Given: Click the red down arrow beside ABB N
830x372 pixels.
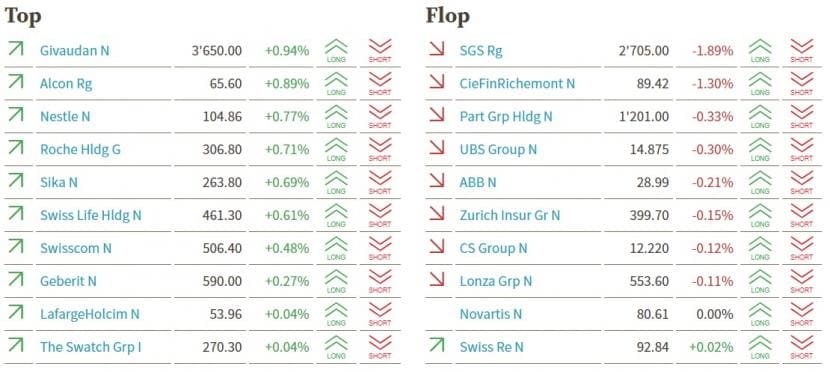Looking at the screenshot, I should (x=437, y=180).
